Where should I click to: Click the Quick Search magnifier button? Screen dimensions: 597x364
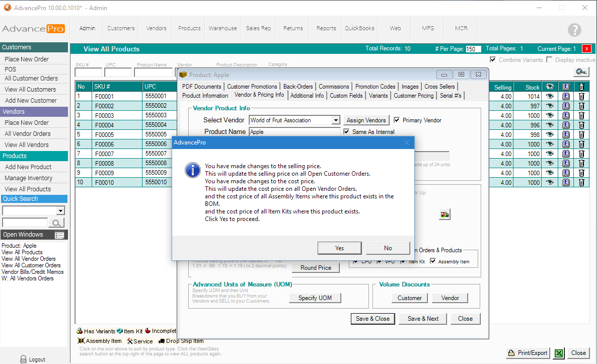pos(57,223)
